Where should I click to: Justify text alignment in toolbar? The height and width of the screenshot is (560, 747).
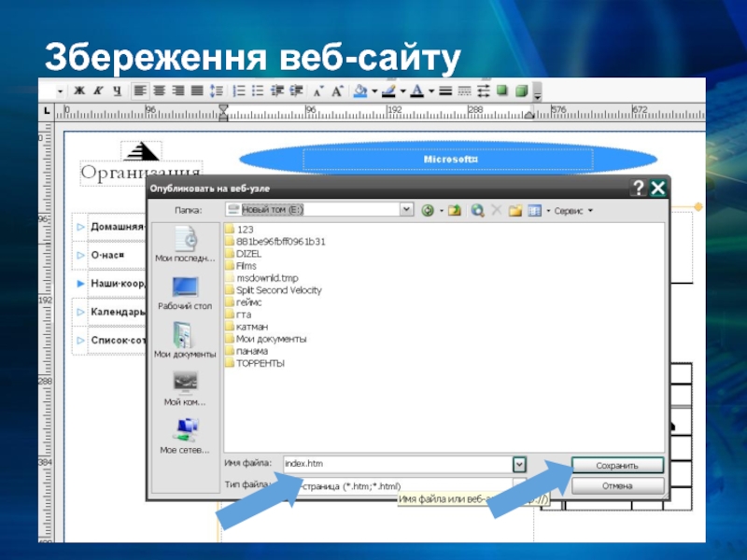[x=197, y=91]
